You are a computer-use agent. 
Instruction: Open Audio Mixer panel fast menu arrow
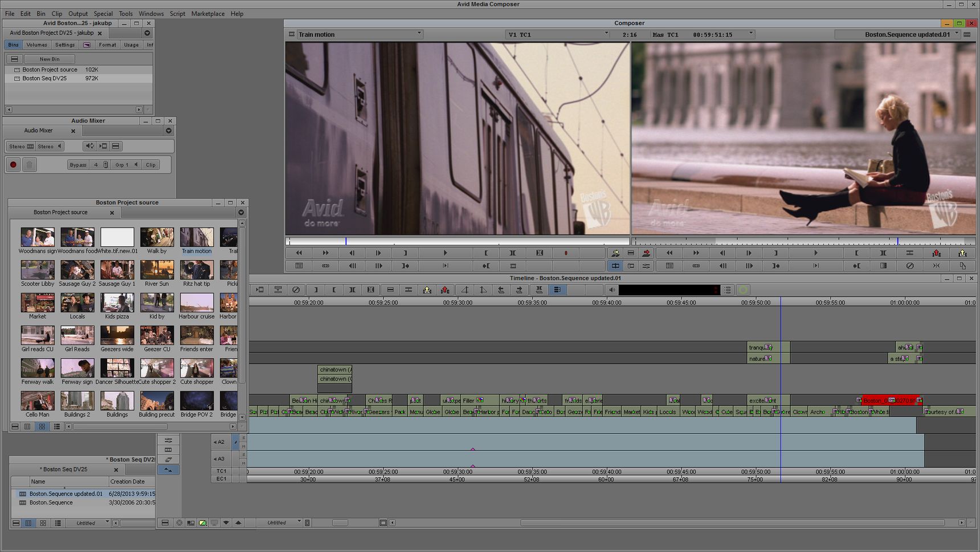coord(169,131)
